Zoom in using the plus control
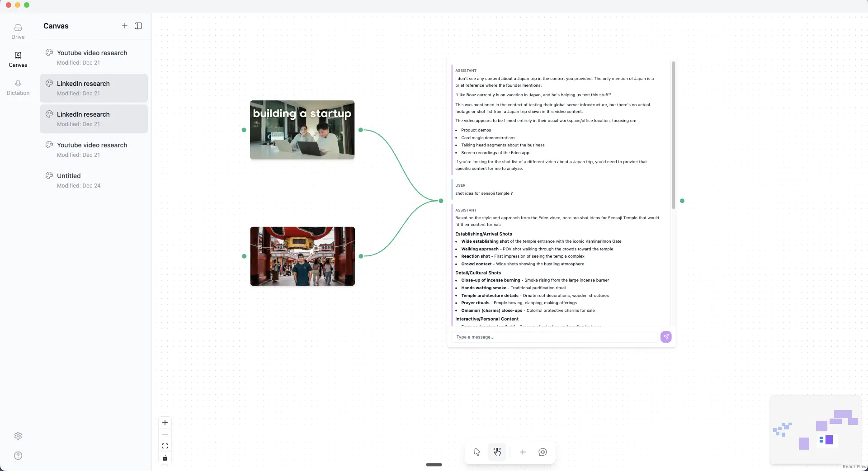 click(x=165, y=423)
